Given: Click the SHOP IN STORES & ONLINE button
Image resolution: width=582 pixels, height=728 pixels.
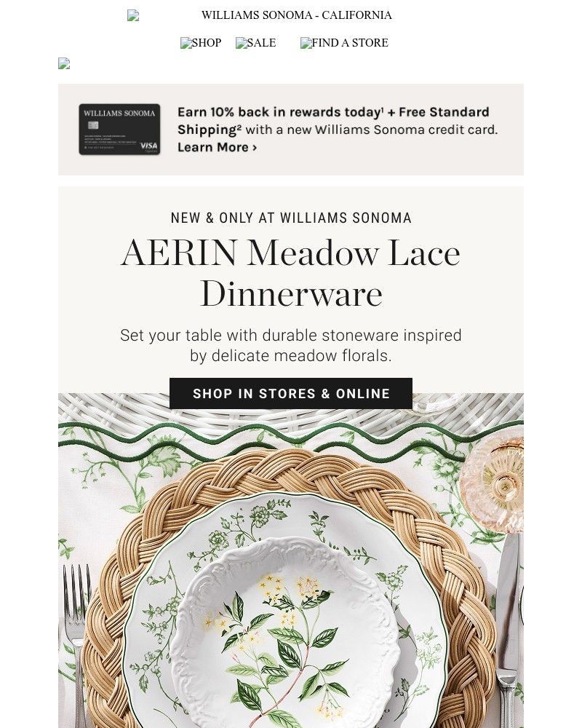Looking at the screenshot, I should point(291,393).
